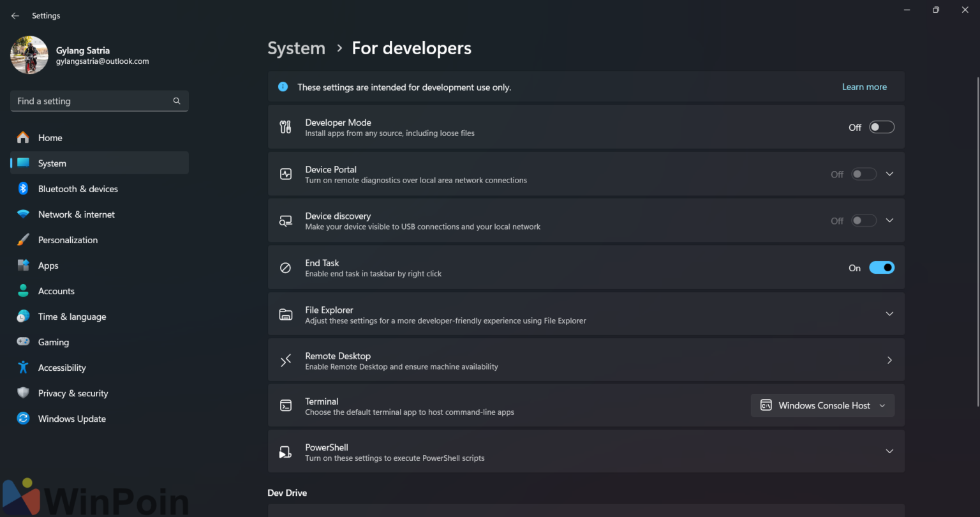
Task: Click the Find a setting search box
Action: 89,101
